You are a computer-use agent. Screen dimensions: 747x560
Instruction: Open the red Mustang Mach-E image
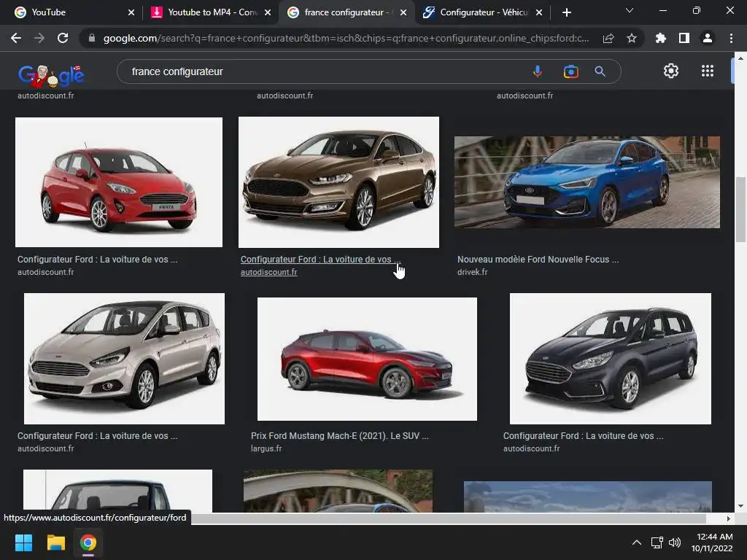coord(367,359)
